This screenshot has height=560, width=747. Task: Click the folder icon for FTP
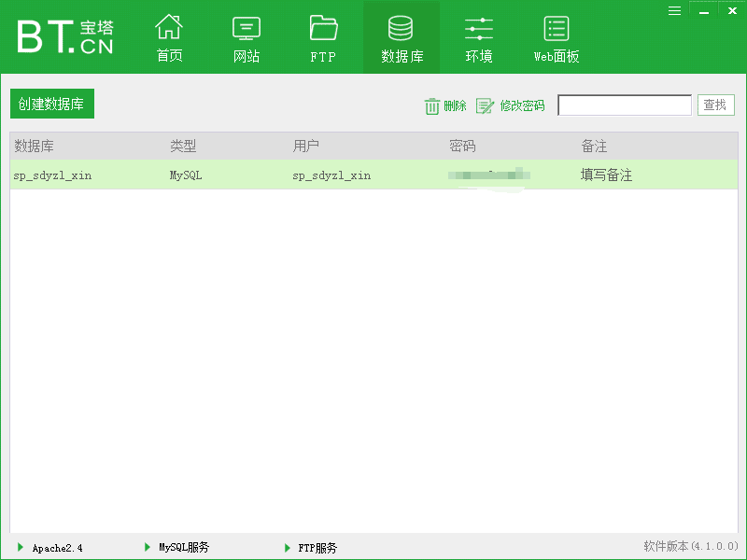323,28
